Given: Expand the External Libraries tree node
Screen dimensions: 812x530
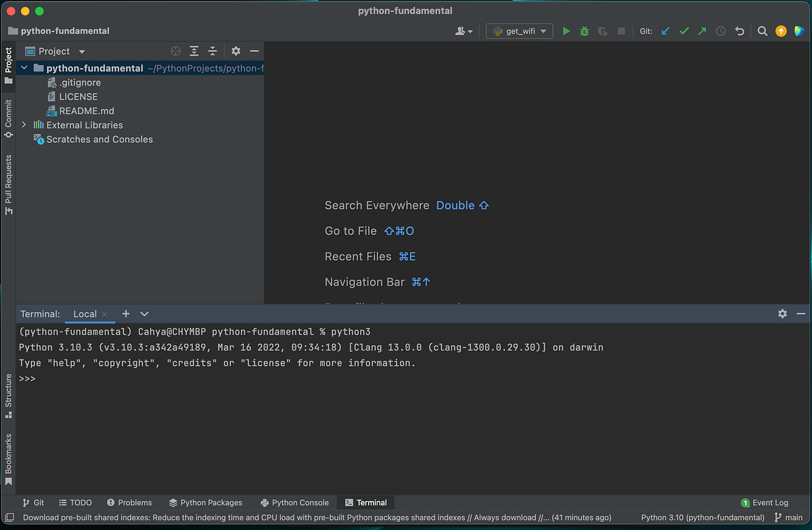Looking at the screenshot, I should click(x=23, y=125).
